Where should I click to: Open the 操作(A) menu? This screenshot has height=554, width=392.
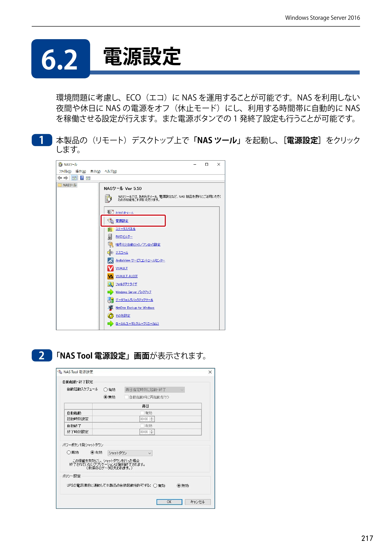coord(81,171)
